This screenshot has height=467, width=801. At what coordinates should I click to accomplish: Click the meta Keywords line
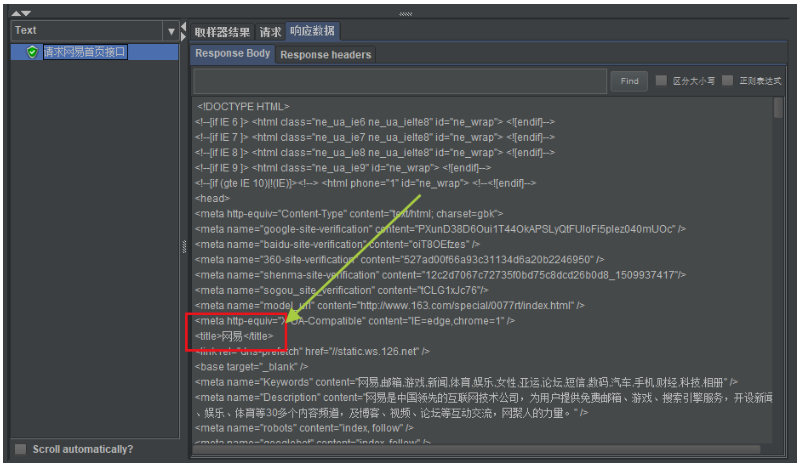coord(466,382)
